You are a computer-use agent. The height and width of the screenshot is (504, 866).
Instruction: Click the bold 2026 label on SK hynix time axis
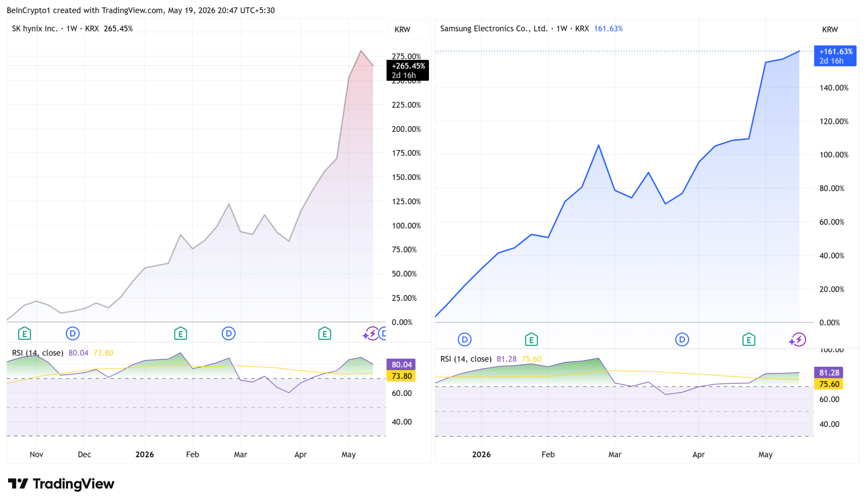tap(145, 455)
